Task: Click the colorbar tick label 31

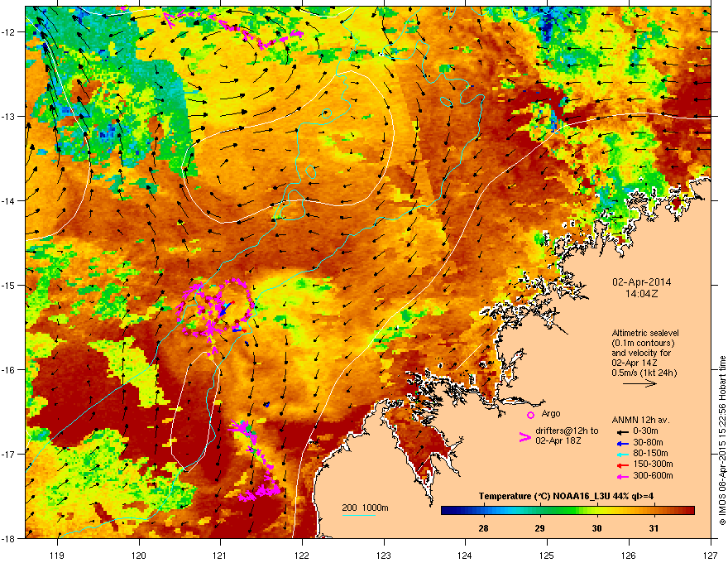Action: [x=654, y=528]
